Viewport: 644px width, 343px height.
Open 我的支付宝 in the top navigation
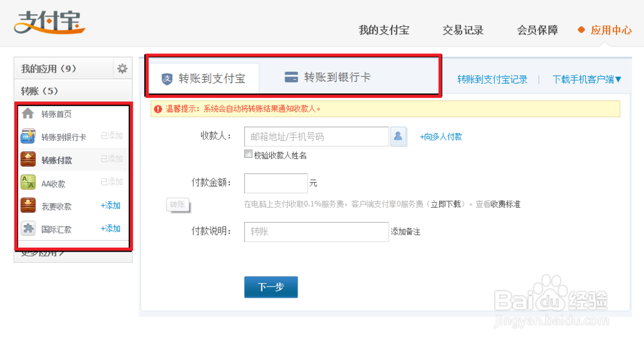384,30
